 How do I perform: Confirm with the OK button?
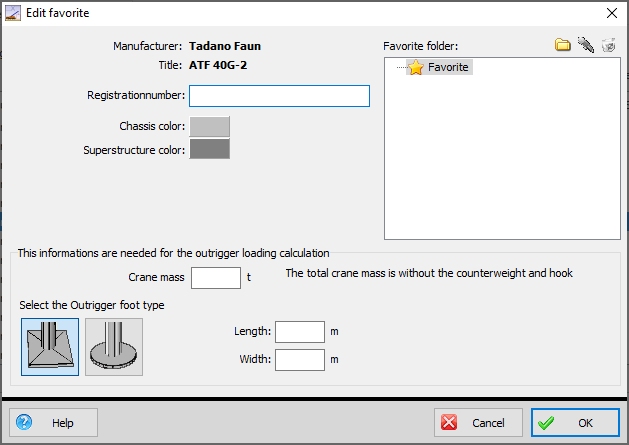click(x=575, y=423)
